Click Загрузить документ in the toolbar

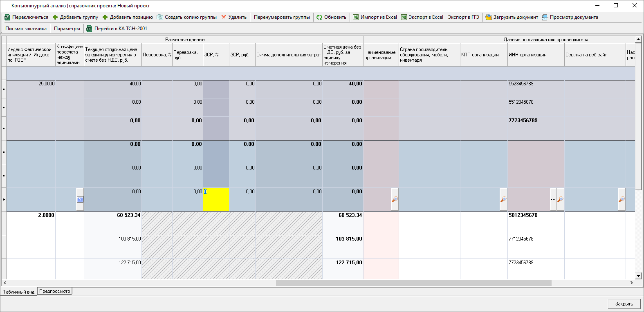click(512, 17)
